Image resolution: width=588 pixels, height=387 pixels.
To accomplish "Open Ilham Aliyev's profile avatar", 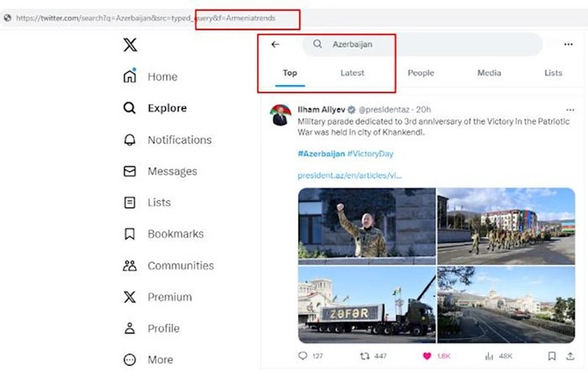I will tap(281, 115).
